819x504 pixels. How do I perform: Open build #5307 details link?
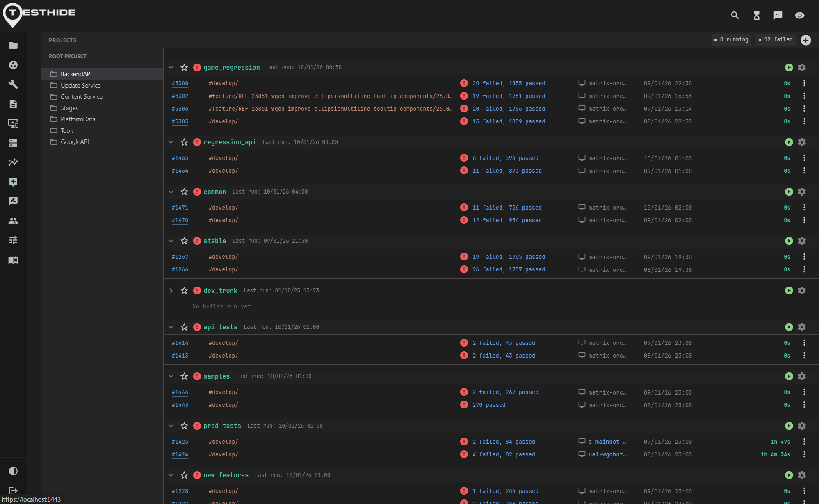click(x=180, y=96)
